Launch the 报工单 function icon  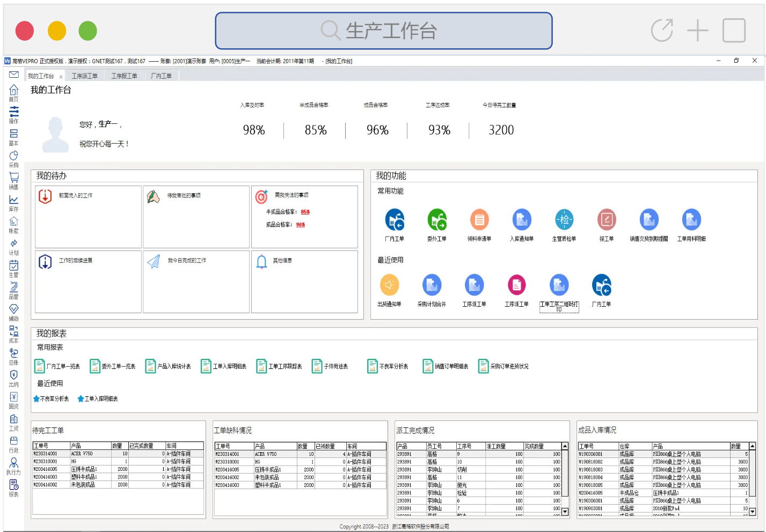point(606,220)
